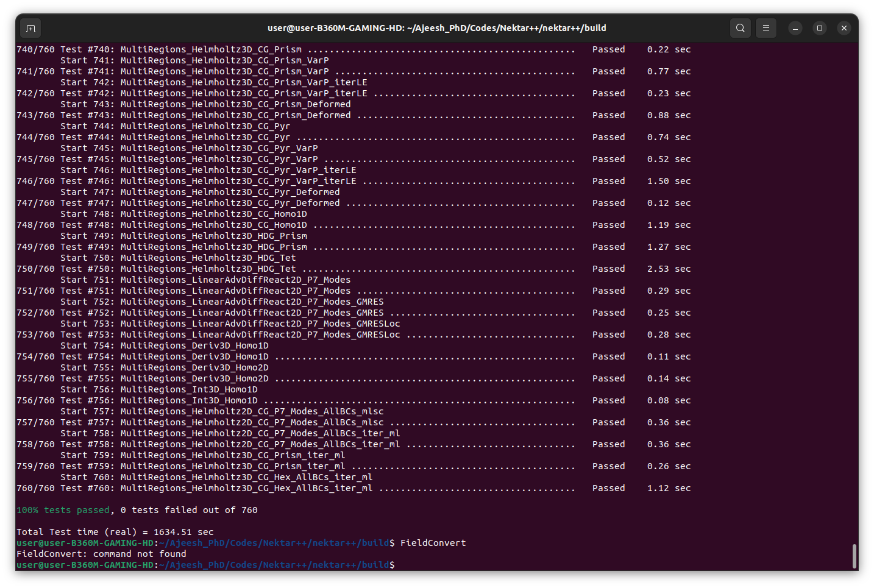Viewport: 874px width, 588px height.
Task: Click 'Passed' status for Test #740
Action: (608, 49)
